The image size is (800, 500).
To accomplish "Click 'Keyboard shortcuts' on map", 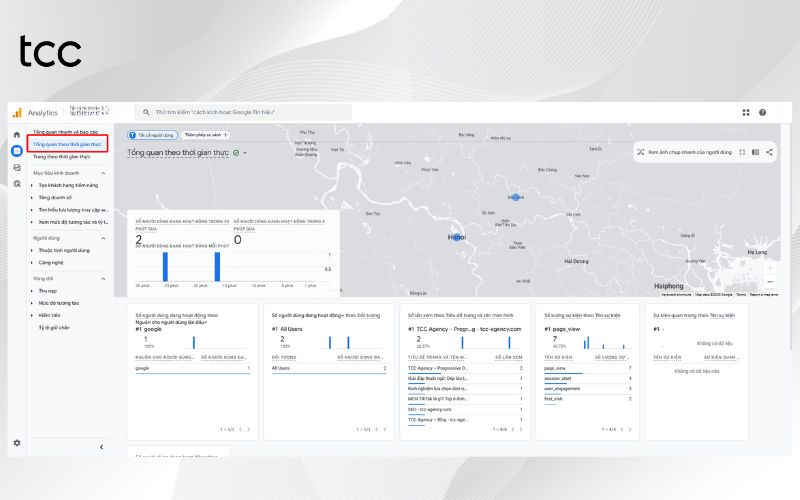I will pos(676,294).
